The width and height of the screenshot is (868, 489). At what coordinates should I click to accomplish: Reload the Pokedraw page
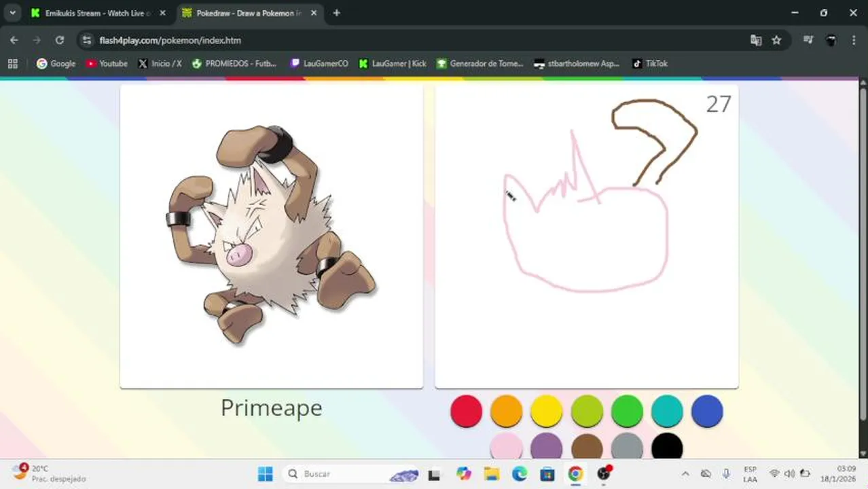pyautogui.click(x=60, y=40)
